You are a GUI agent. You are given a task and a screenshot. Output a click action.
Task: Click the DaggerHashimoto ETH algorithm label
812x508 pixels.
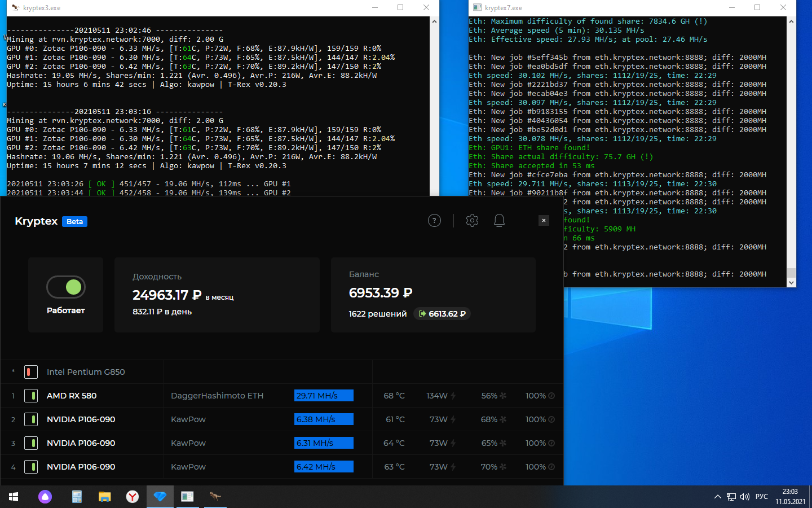(217, 396)
